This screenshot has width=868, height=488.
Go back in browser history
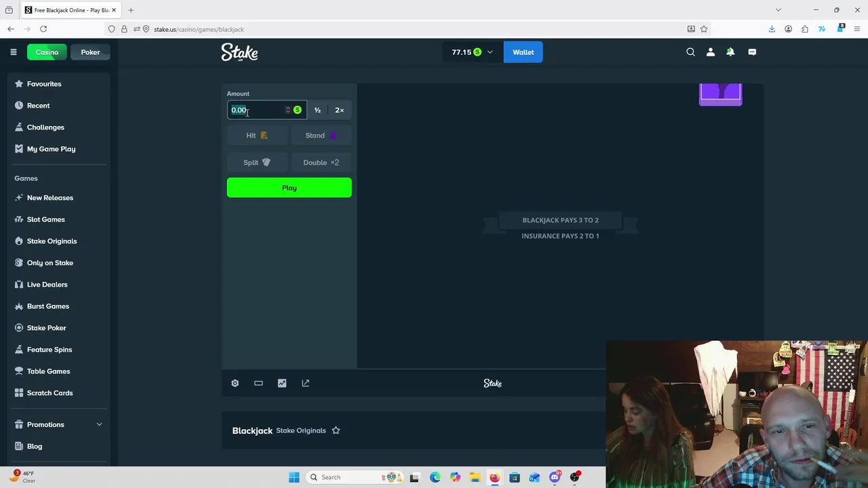(11, 29)
